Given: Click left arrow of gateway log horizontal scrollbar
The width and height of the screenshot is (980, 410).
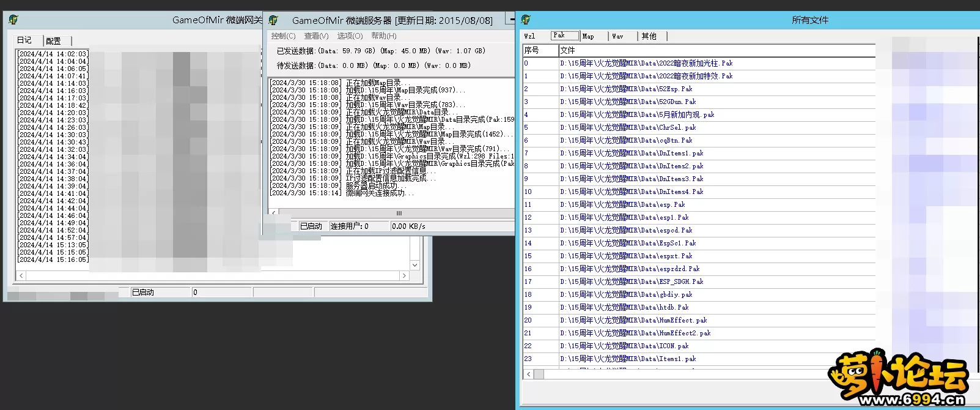Looking at the screenshot, I should click(21, 276).
